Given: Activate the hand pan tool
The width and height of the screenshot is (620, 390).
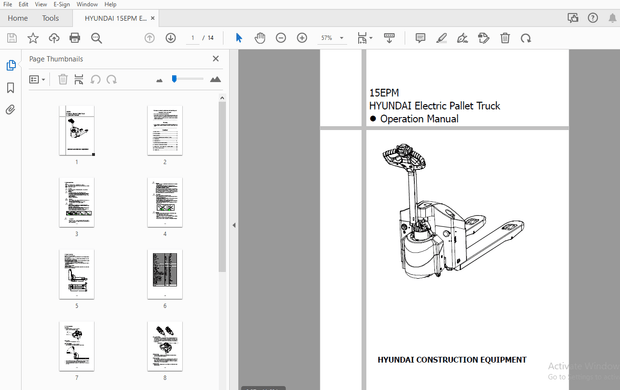Looking at the screenshot, I should click(260, 38).
